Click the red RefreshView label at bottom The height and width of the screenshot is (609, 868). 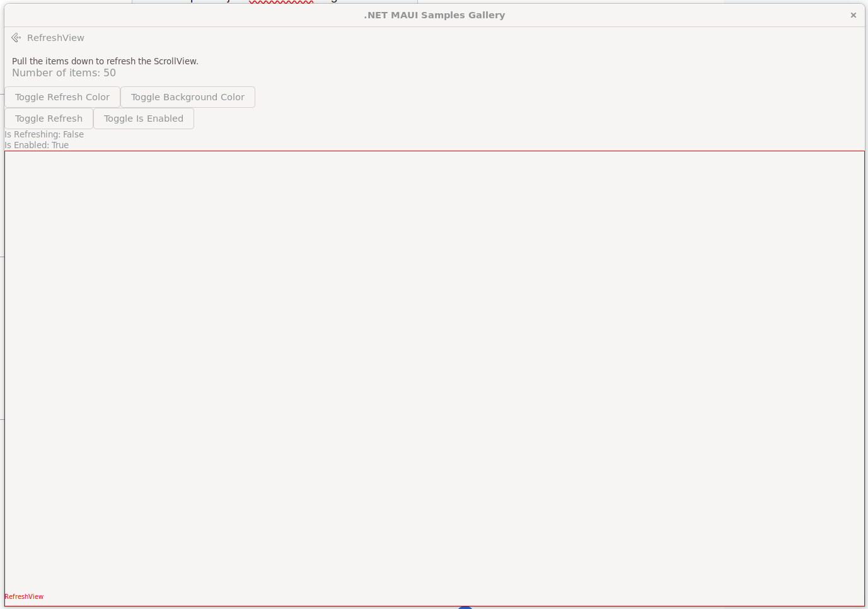coord(24,596)
